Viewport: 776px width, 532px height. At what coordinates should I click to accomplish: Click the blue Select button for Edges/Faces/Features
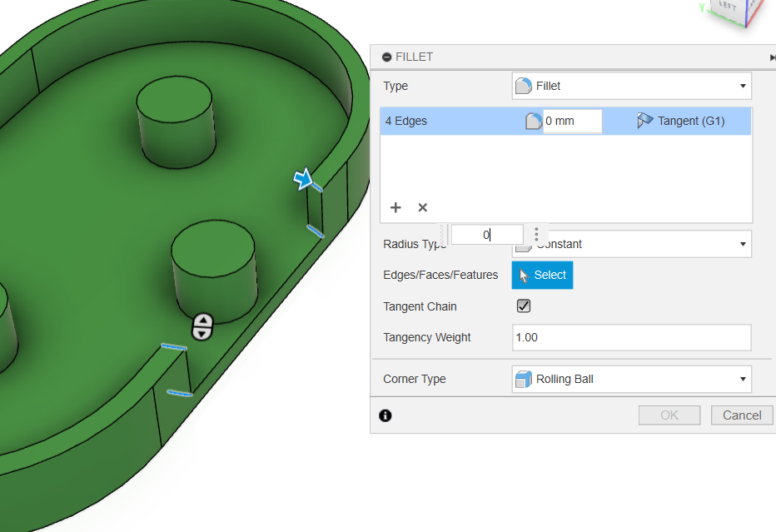[x=542, y=275]
